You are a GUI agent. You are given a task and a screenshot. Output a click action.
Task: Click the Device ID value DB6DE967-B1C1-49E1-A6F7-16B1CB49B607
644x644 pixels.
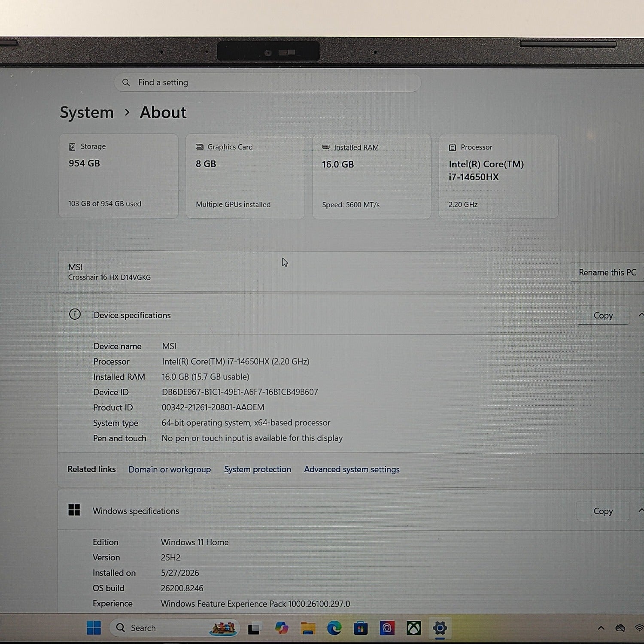point(240,392)
